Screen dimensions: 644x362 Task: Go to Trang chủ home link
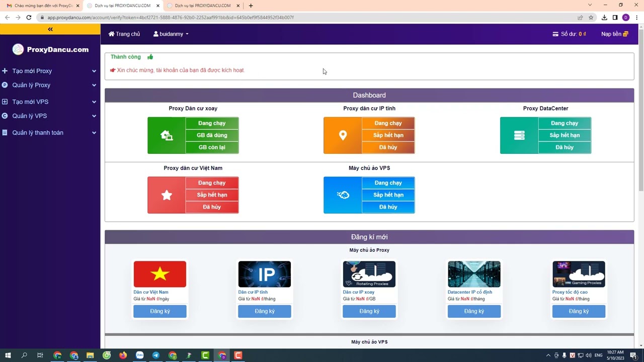(124, 34)
